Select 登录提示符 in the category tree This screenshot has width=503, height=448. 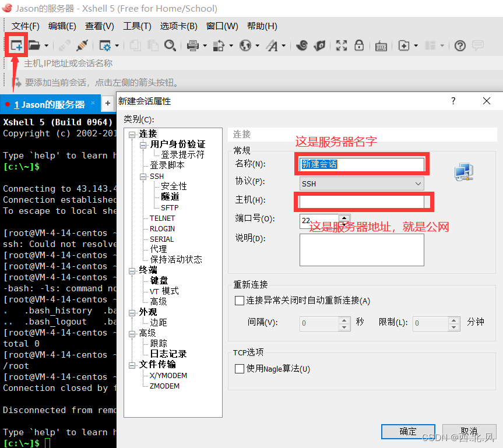pyautogui.click(x=182, y=154)
